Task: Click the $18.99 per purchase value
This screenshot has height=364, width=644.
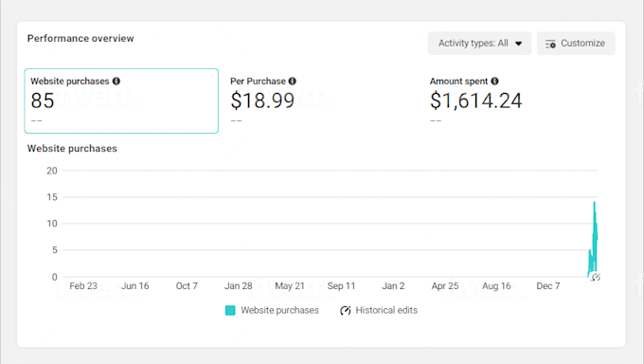Action: 262,100
